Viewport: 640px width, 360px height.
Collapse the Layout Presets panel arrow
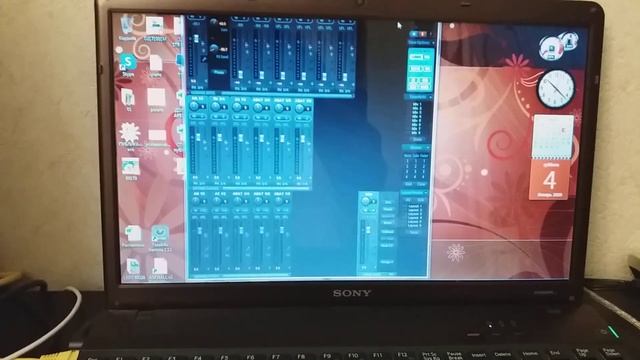(426, 193)
